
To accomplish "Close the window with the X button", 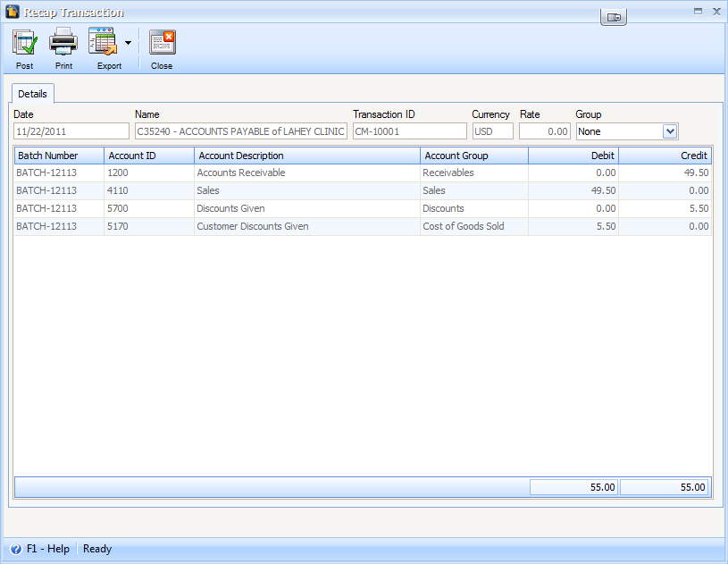I will click(x=716, y=12).
